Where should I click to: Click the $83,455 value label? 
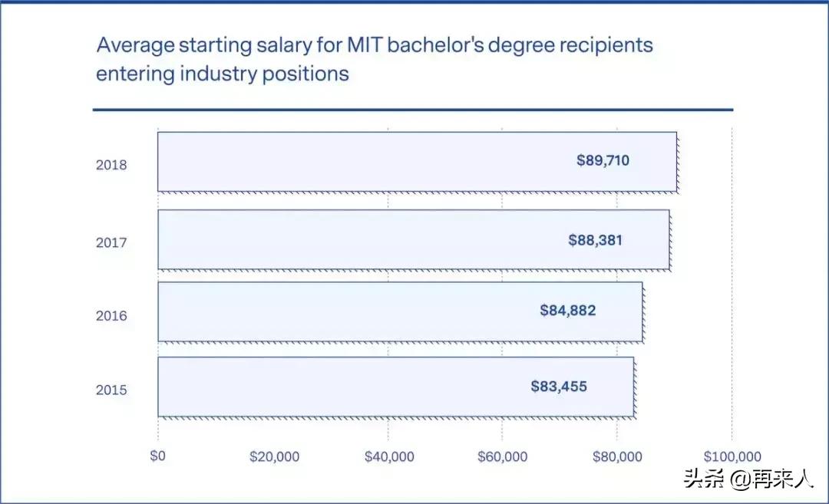(558, 387)
